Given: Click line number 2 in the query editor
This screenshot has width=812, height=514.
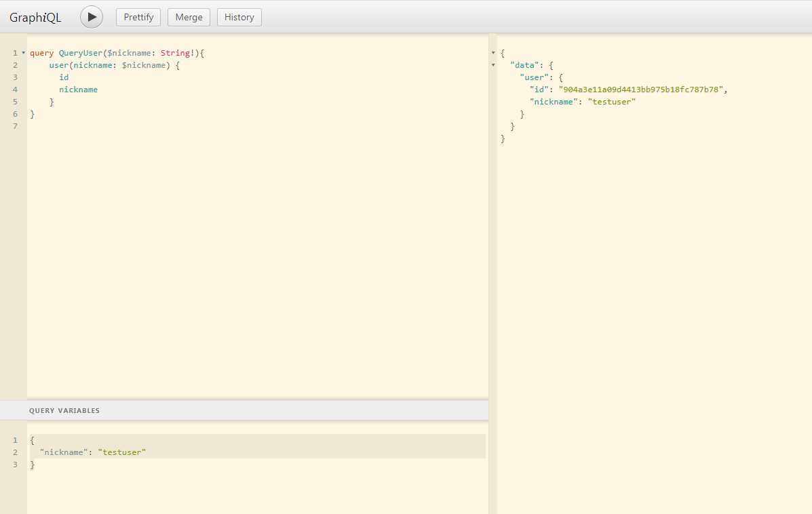Looking at the screenshot, I should point(15,64).
